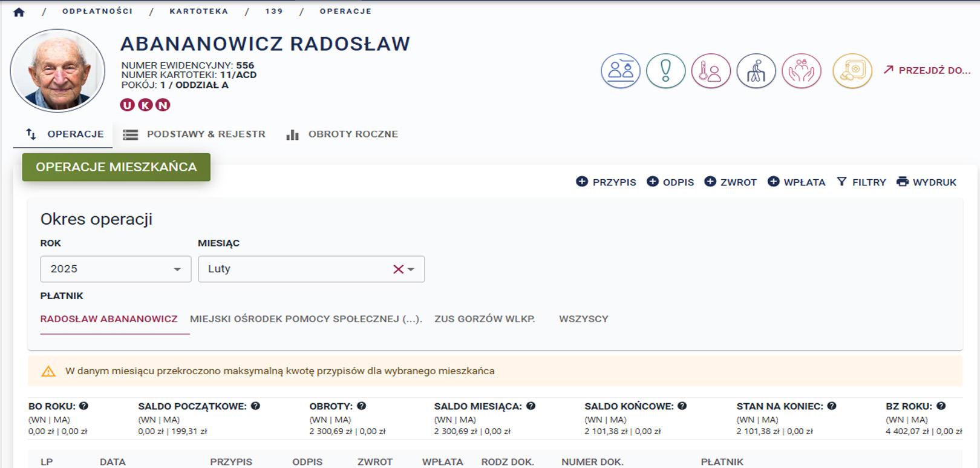Open FILTRY filter options

point(861,182)
